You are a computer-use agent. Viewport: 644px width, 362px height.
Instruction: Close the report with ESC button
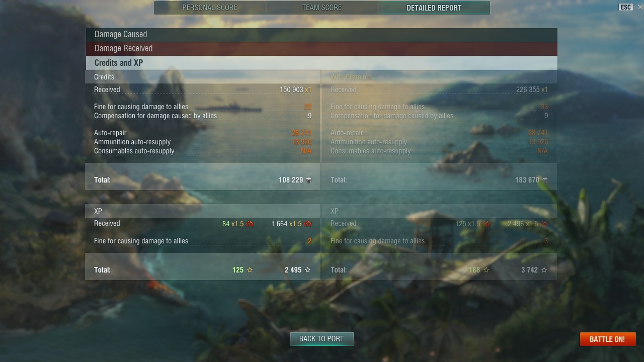pyautogui.click(x=626, y=7)
